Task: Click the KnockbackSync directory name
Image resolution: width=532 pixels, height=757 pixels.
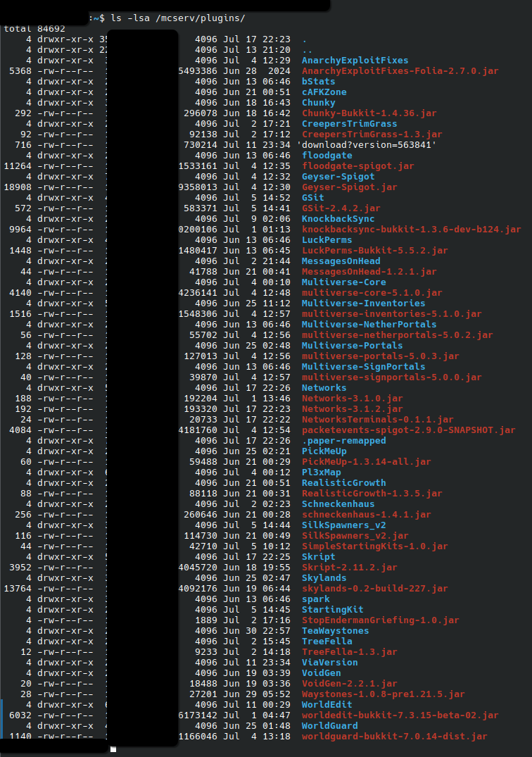Action: pyautogui.click(x=338, y=219)
